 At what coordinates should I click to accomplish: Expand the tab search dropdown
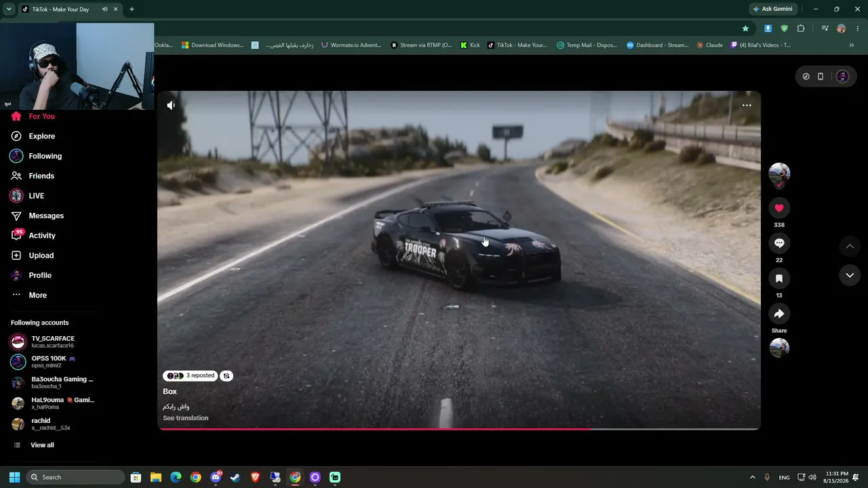click(x=9, y=9)
